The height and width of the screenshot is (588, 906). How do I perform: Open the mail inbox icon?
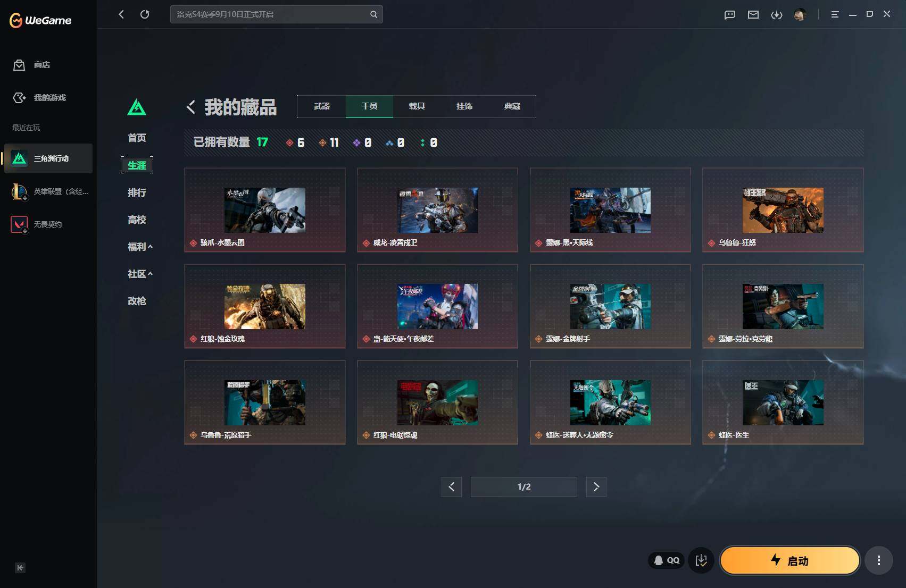click(753, 14)
